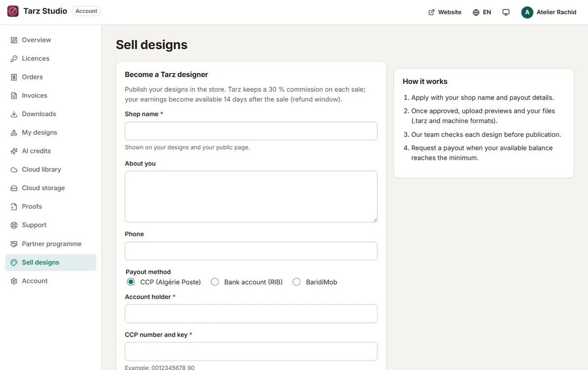
Task: Select BaridiMob payout method
Action: pyautogui.click(x=296, y=282)
